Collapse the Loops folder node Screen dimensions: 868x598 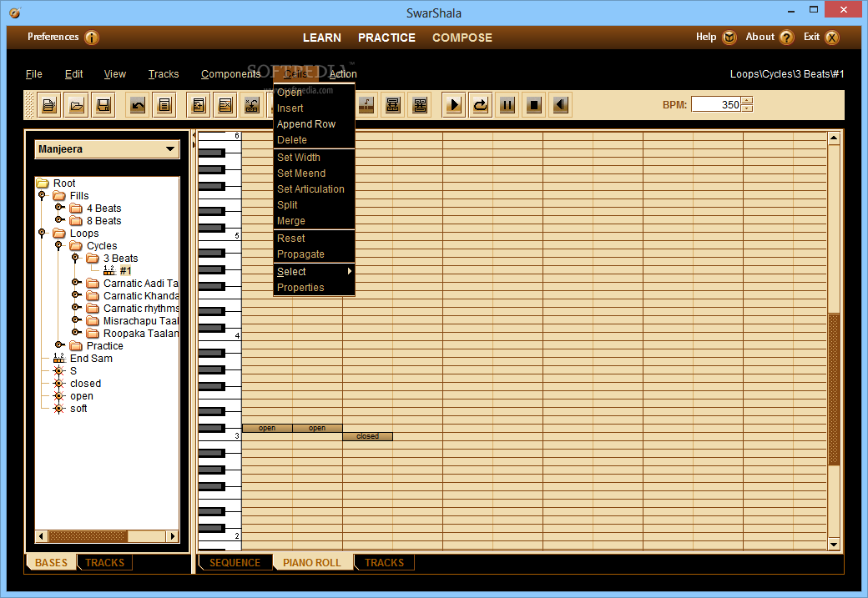[x=42, y=233]
